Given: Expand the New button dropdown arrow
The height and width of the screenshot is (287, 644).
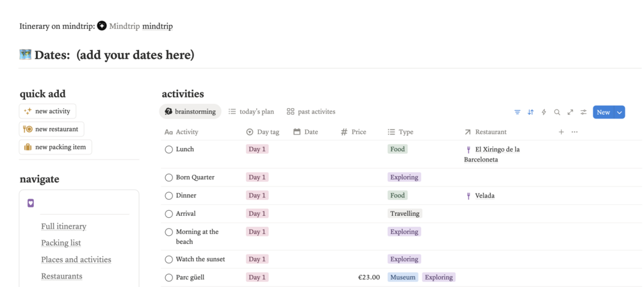Looking at the screenshot, I should pyautogui.click(x=620, y=112).
